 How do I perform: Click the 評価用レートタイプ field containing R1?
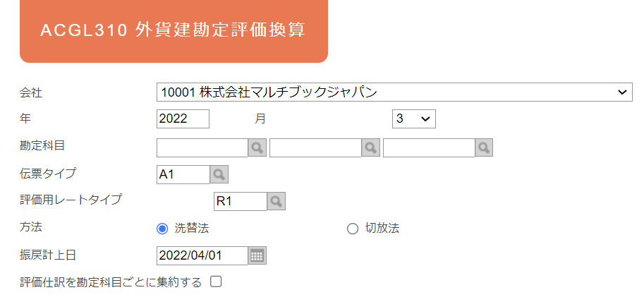point(241,201)
